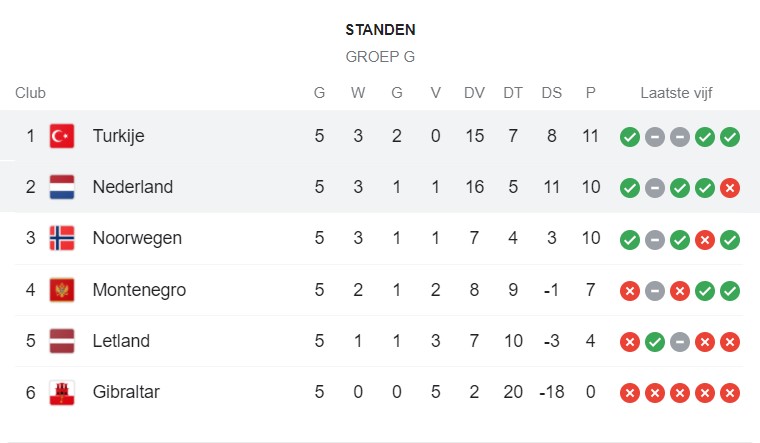Screen dimensions: 760x443
Task: Select the Montenegro team name
Action: tap(139, 290)
